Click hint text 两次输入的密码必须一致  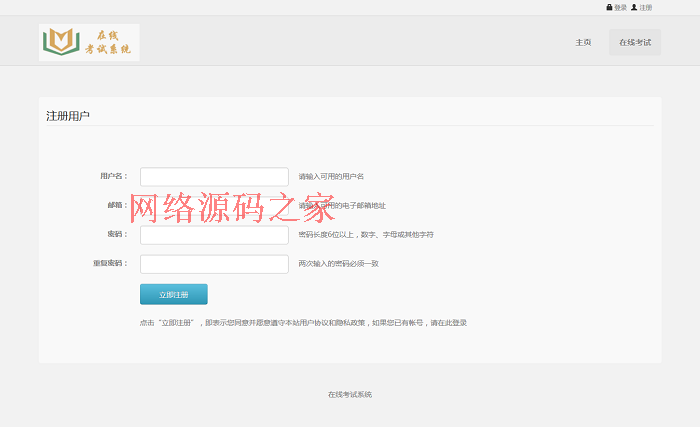(x=338, y=264)
